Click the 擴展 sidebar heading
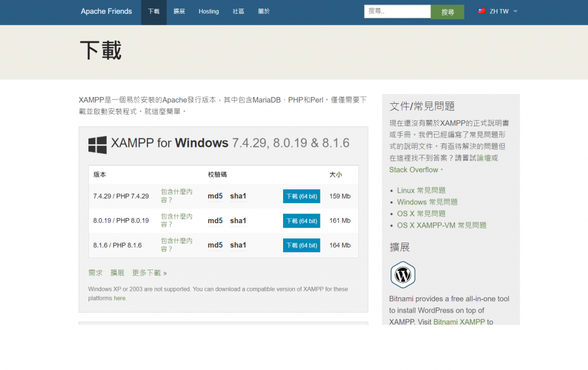This screenshot has width=588, height=370. [400, 247]
